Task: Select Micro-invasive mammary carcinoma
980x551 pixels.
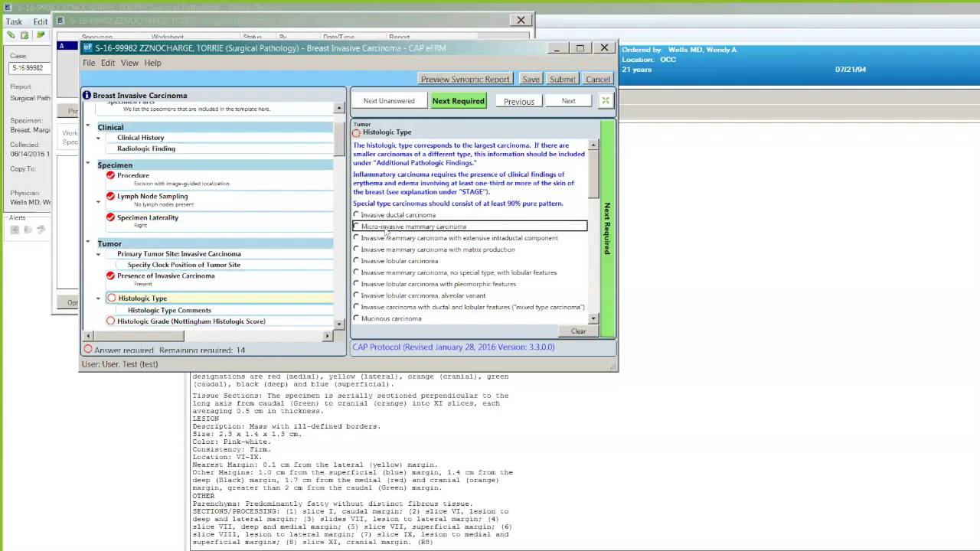Action: tap(356, 227)
